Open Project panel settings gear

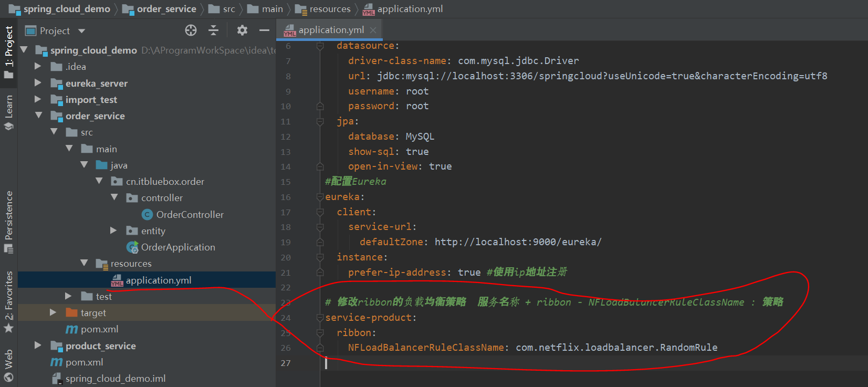tap(242, 30)
